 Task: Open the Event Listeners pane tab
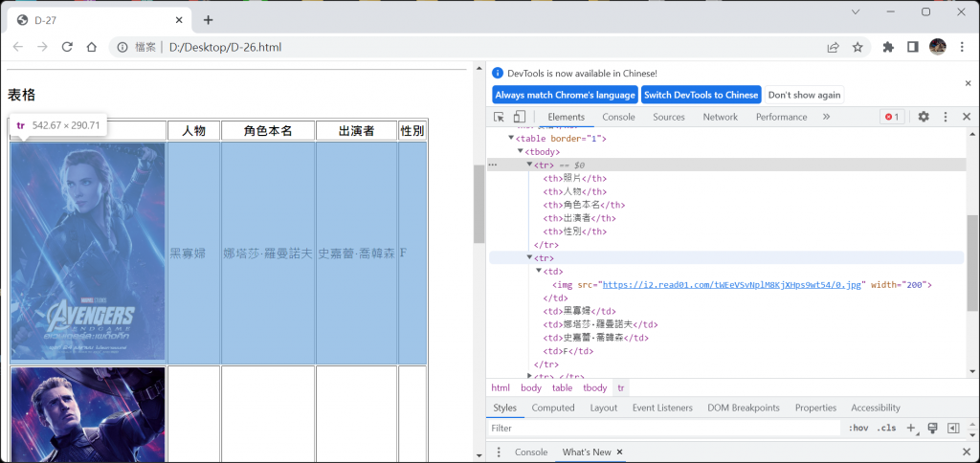click(662, 408)
